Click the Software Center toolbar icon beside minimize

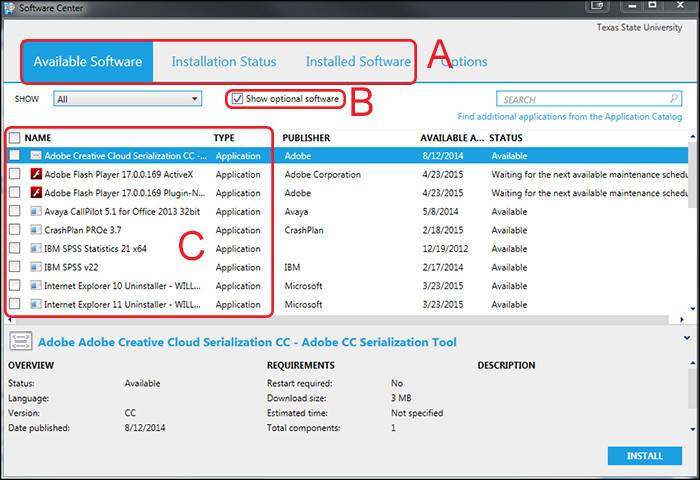pos(597,6)
